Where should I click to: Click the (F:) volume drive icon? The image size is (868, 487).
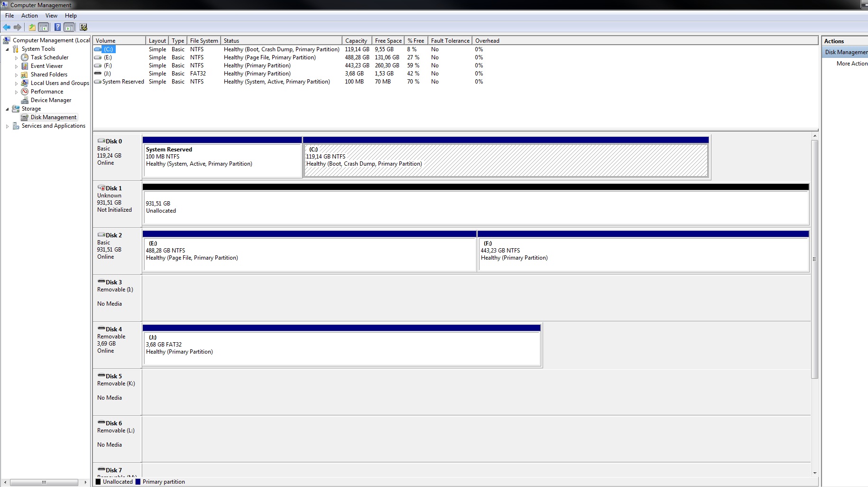pos(98,66)
